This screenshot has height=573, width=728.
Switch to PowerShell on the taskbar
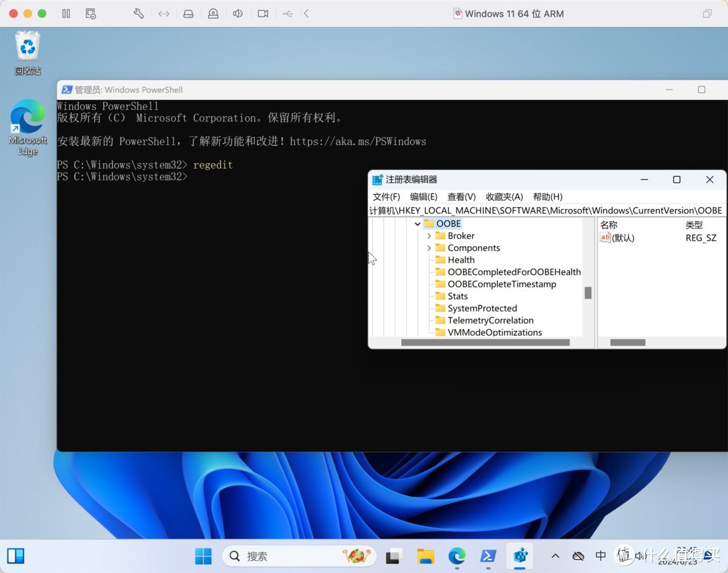coord(488,556)
